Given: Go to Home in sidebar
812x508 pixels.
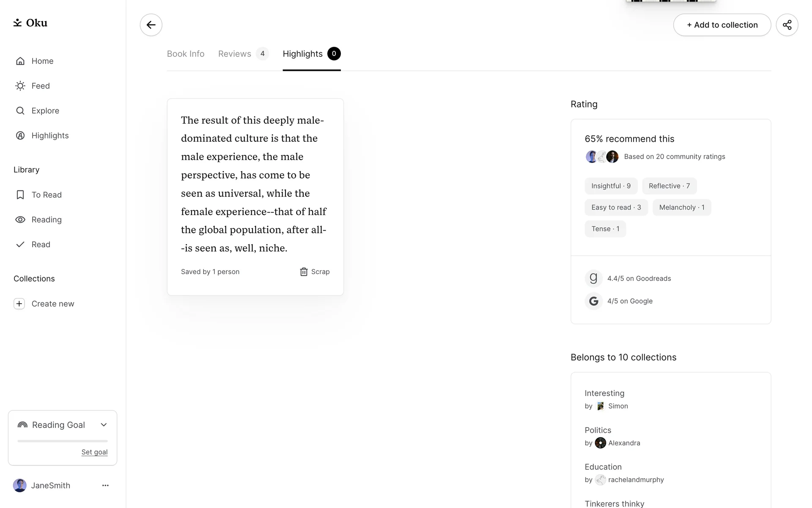Looking at the screenshot, I should 42,61.
